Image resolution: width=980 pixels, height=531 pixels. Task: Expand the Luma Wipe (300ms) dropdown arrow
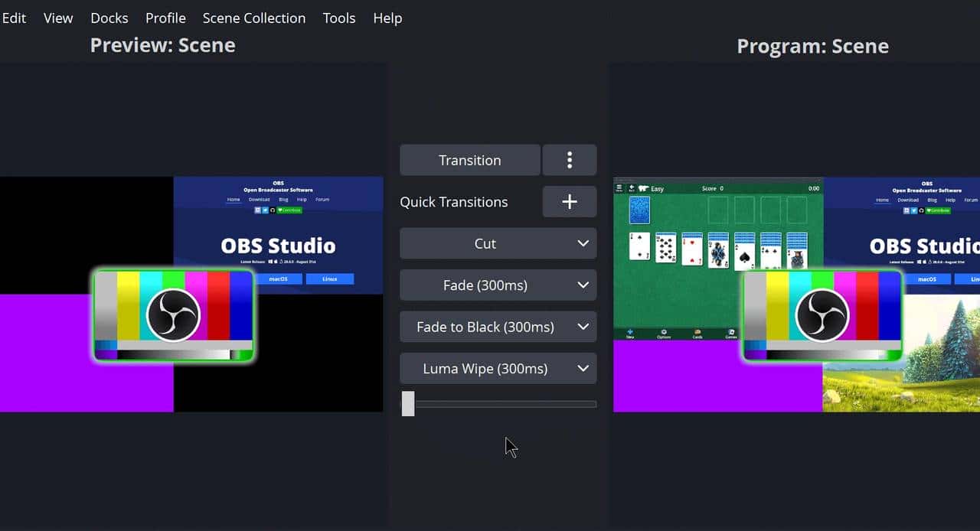pyautogui.click(x=583, y=369)
